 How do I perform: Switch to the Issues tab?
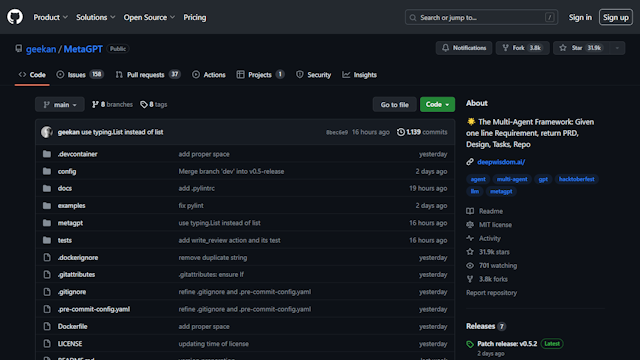[x=80, y=75]
